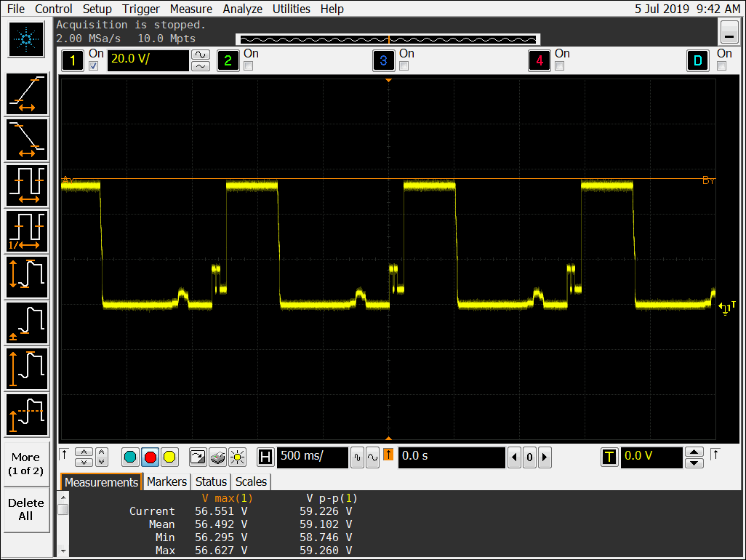The width and height of the screenshot is (746, 560).
Task: Open the Trigger menu
Action: pos(141,9)
